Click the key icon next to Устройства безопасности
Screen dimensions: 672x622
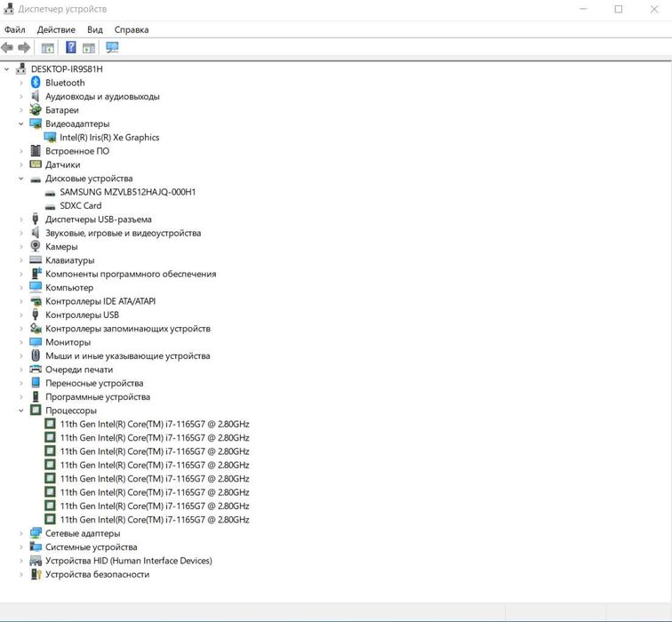coord(36,574)
